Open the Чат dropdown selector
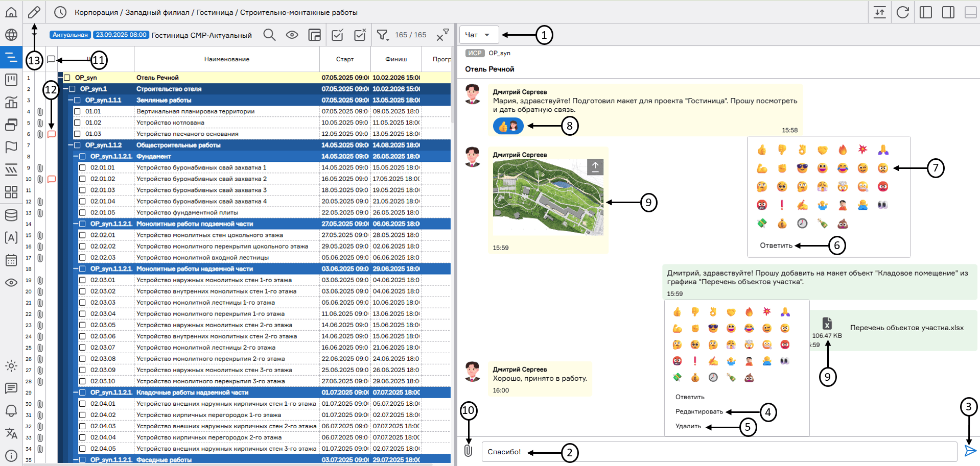 click(478, 35)
